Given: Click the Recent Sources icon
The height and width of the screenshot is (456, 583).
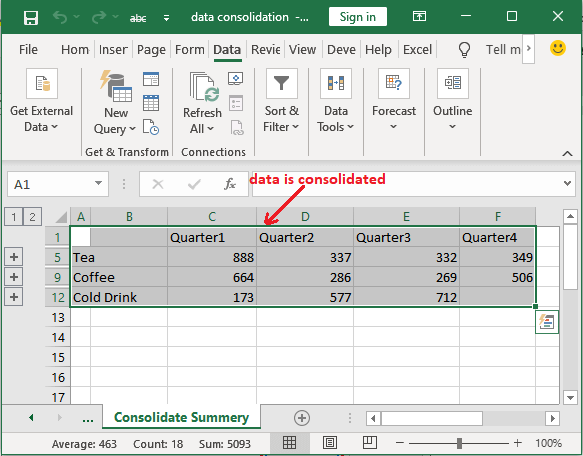Looking at the screenshot, I should [x=151, y=127].
